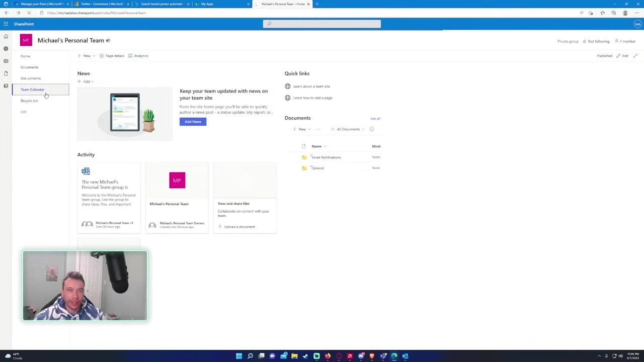Open Read aloud icon in address bar
This screenshot has height=362, width=644.
click(x=582, y=13)
